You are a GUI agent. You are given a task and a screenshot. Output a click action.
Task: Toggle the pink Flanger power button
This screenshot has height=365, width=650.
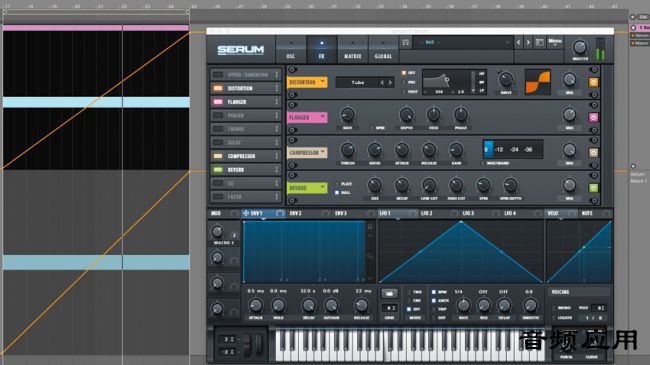coord(593,117)
